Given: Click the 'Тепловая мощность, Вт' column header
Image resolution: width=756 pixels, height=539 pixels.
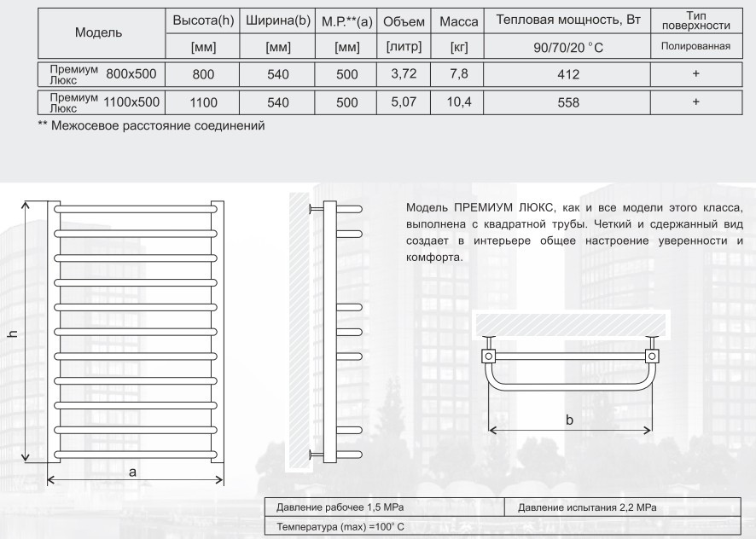Looking at the screenshot, I should 567,20.
